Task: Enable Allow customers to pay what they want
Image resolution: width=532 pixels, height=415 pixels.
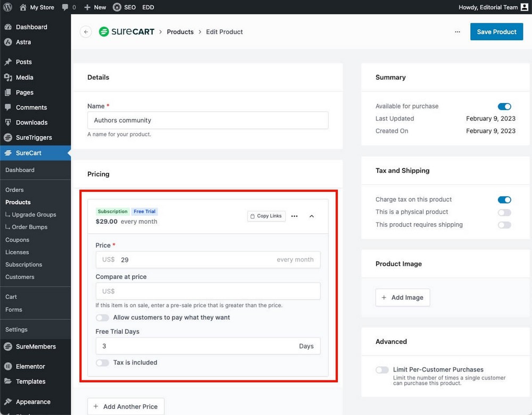Action: pyautogui.click(x=102, y=318)
